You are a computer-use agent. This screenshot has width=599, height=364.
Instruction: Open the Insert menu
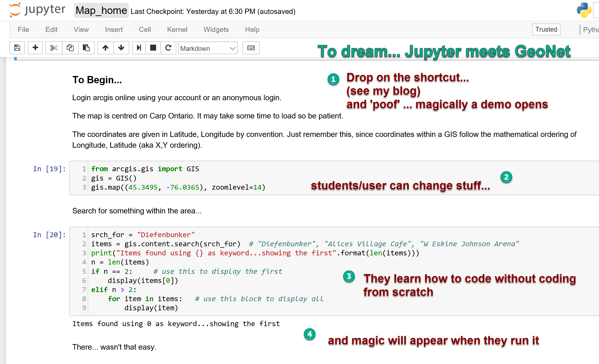pyautogui.click(x=114, y=30)
